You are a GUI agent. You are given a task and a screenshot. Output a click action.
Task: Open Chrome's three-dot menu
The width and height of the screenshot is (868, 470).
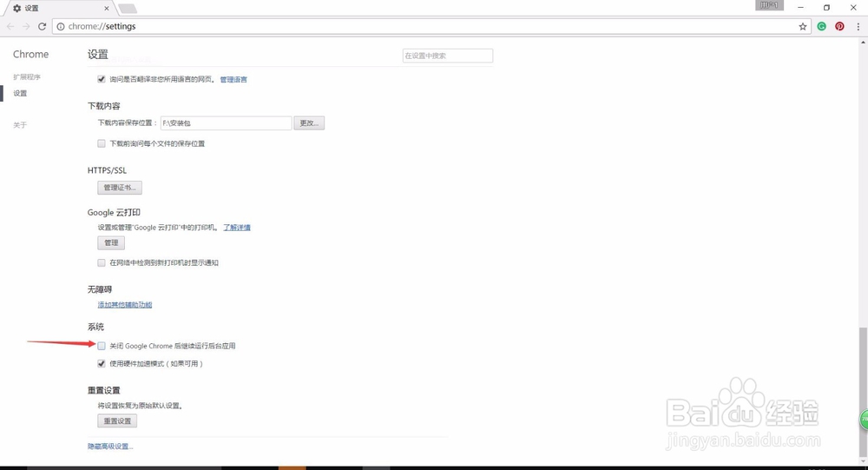(x=858, y=26)
